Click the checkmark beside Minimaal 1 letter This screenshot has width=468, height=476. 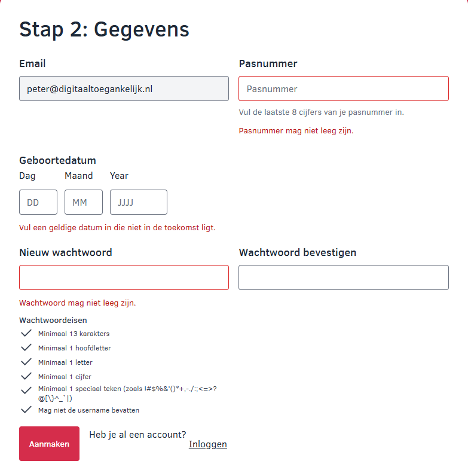(x=26, y=362)
